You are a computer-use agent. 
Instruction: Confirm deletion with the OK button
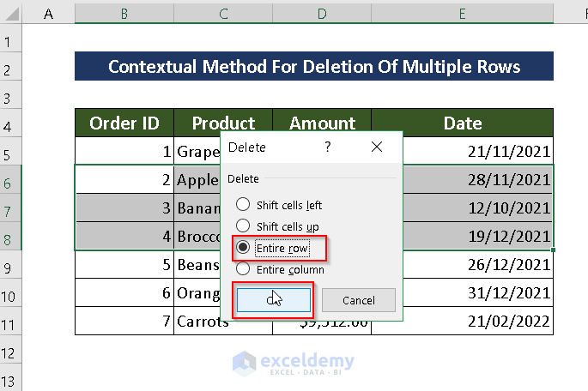pyautogui.click(x=274, y=300)
